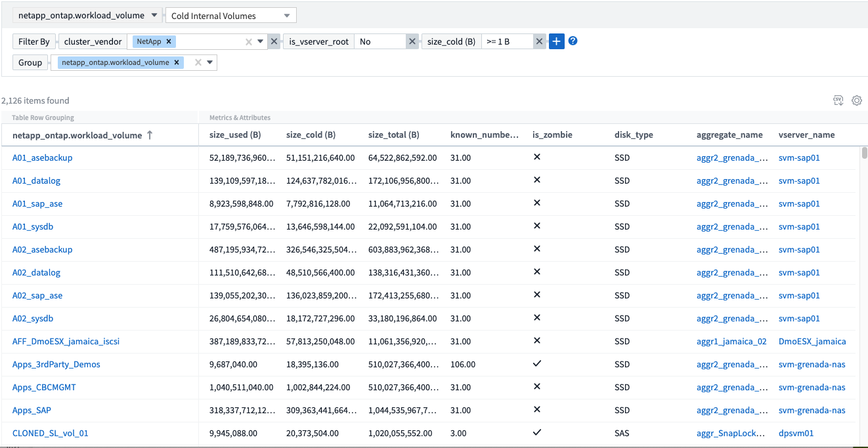Remove netapp_ontap.workload_volume group tag
The image size is (868, 448).
177,62
